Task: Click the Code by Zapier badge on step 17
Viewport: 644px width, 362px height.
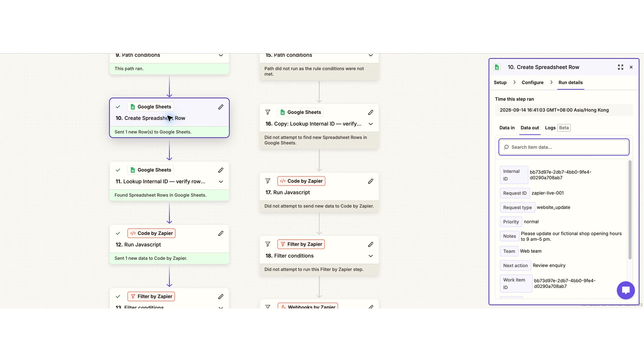Action: [301, 181]
